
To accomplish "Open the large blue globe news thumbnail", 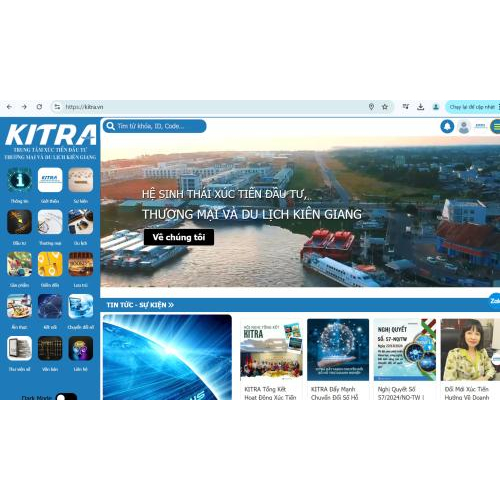I will pyautogui.click(x=167, y=357).
